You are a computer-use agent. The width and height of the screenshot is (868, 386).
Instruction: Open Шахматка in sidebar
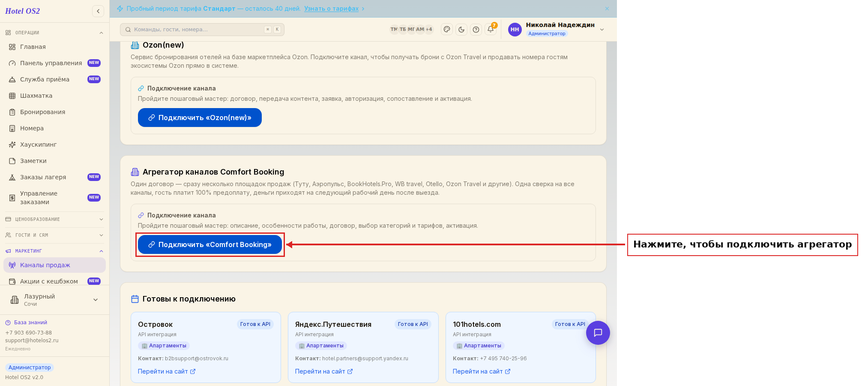tap(54, 96)
